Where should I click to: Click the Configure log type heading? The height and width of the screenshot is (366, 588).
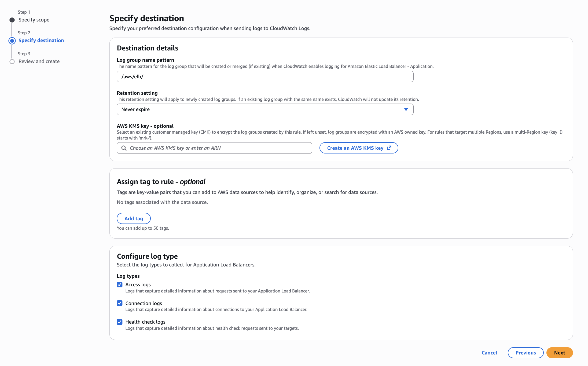[147, 256]
